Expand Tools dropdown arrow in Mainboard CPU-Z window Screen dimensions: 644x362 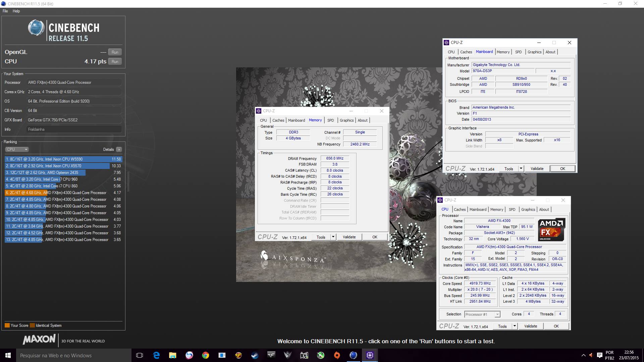point(521,169)
